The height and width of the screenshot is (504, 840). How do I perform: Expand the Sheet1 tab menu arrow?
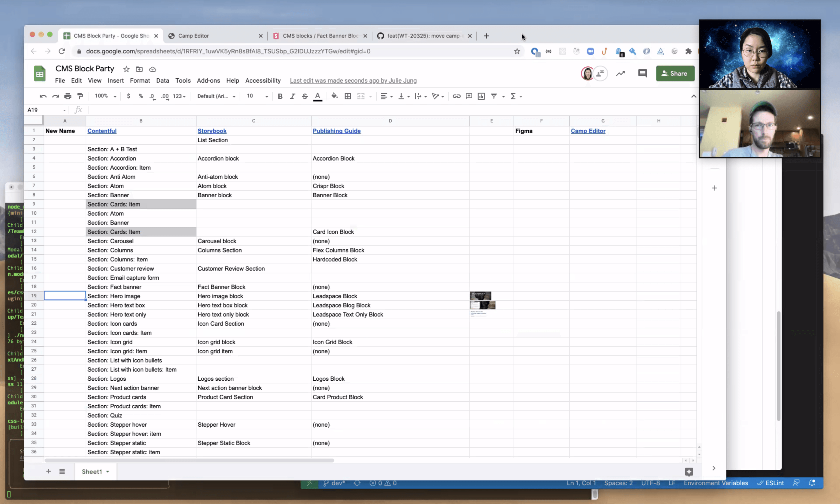pyautogui.click(x=108, y=471)
